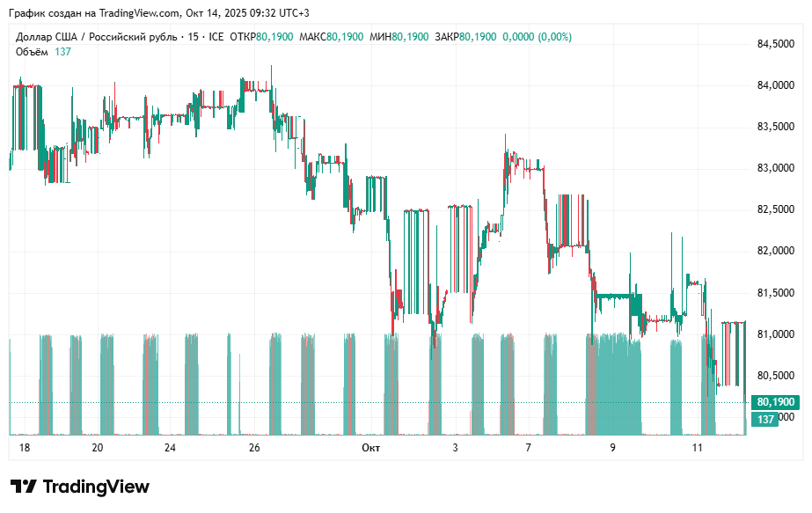Click the green 80,1900 current price tag
812x513 pixels.
coord(775,402)
